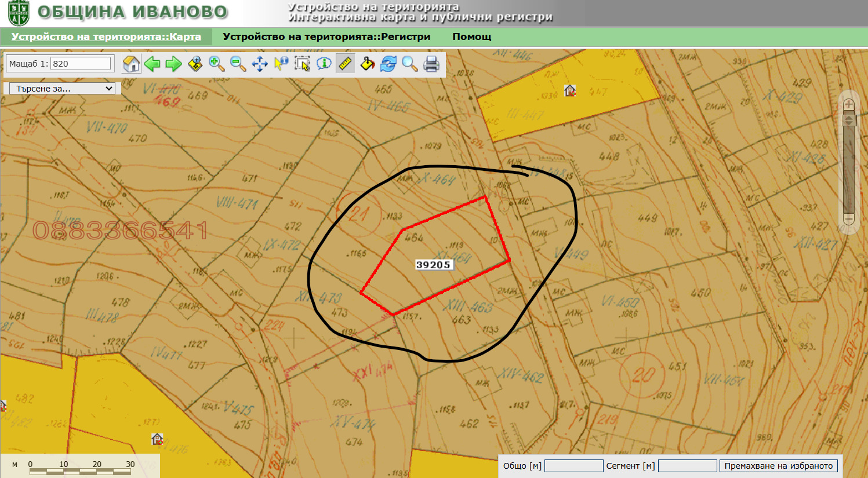Viewport: 868px width, 478px height.
Task: Activate the pan move-arrows tool
Action: point(260,64)
